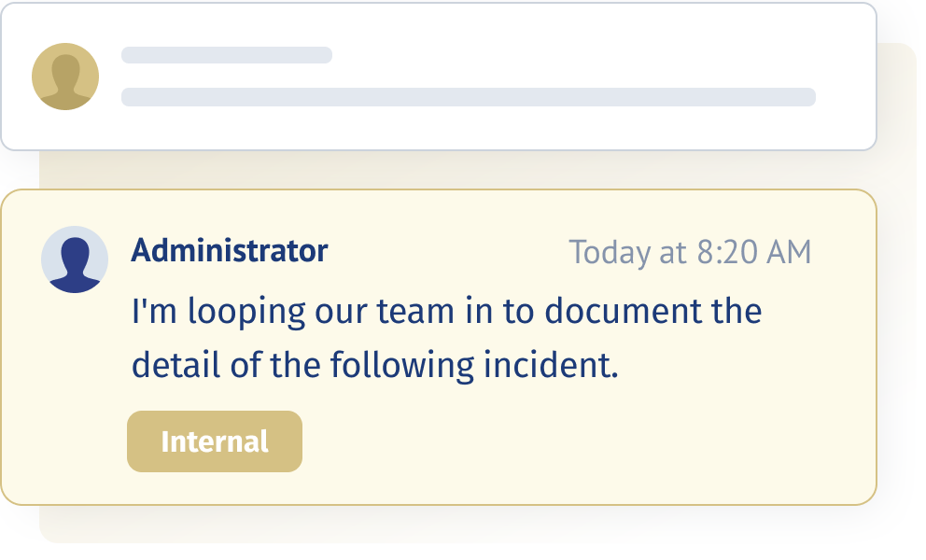Click the word detail in second line
The height and width of the screenshot is (560, 926).
click(x=176, y=365)
